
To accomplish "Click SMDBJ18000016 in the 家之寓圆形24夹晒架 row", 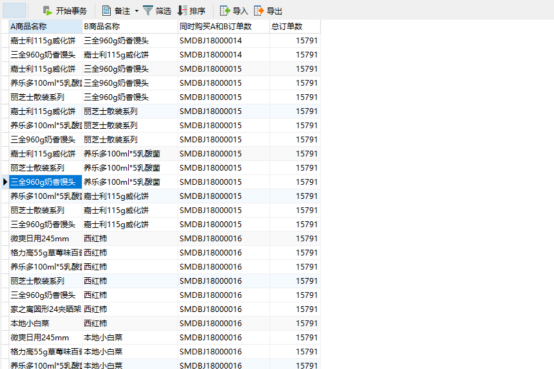I will (224, 309).
